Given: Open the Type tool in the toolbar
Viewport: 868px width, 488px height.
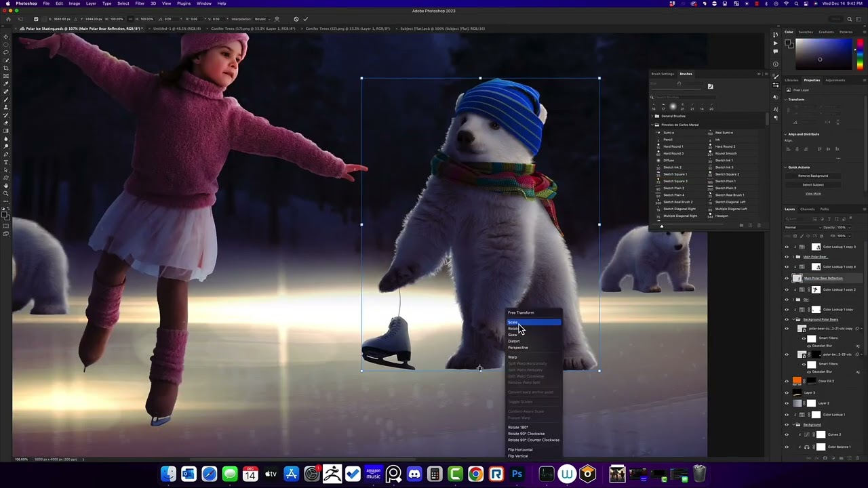Looking at the screenshot, I should [6, 162].
